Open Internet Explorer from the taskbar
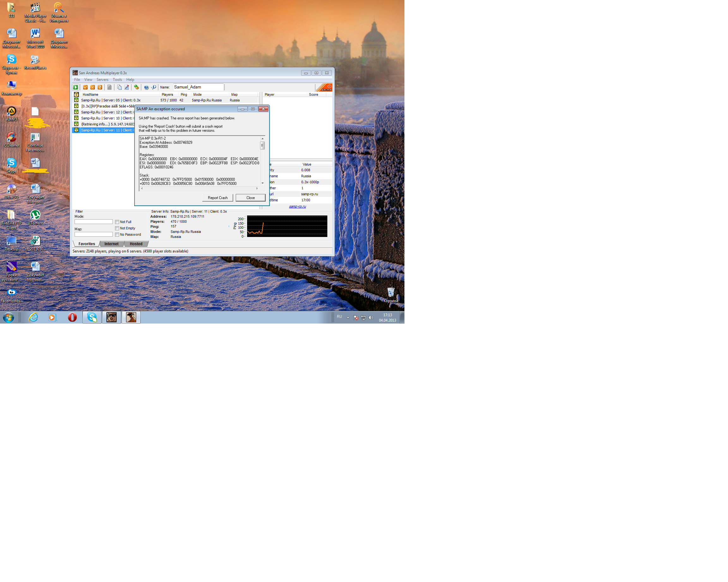This screenshot has height=582, width=728. point(33,317)
